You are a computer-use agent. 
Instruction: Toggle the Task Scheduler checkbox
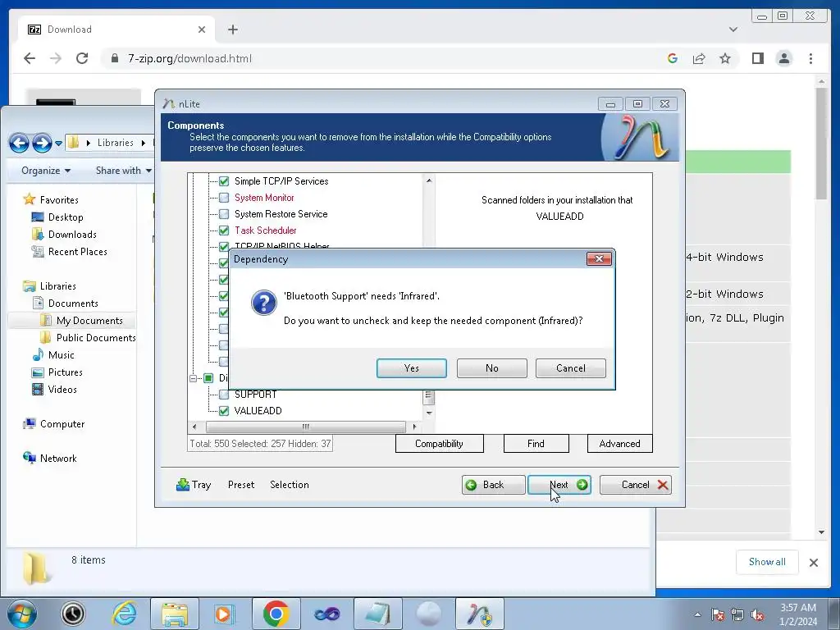point(224,231)
